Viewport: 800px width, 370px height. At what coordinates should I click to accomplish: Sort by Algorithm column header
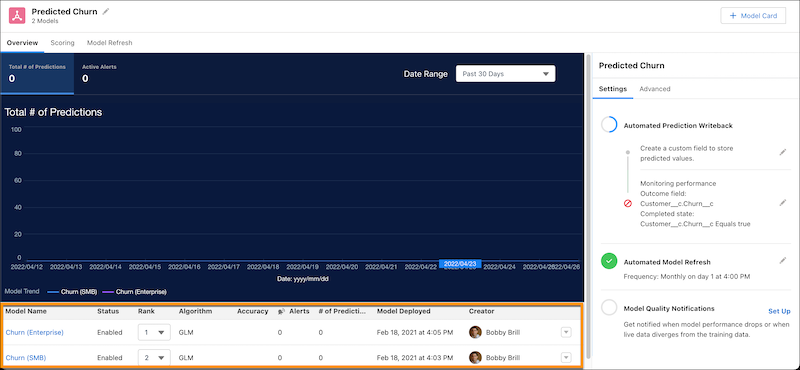click(x=195, y=311)
